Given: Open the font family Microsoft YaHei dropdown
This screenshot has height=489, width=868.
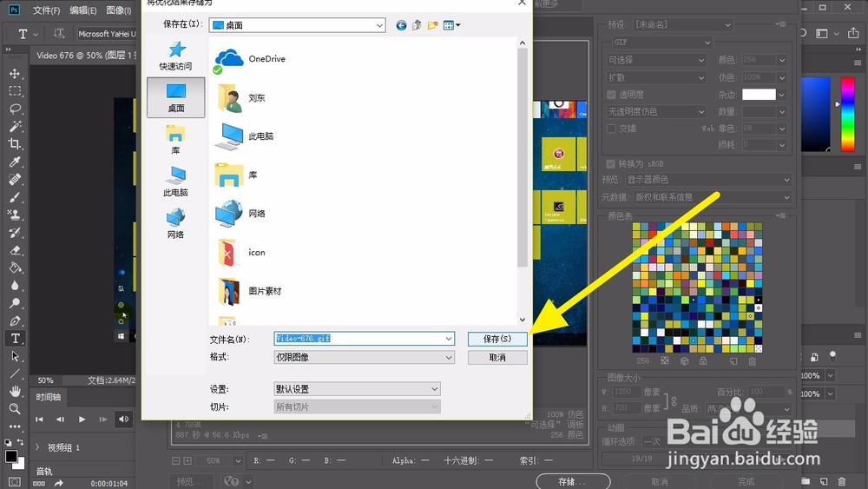Looking at the screenshot, I should [106, 34].
